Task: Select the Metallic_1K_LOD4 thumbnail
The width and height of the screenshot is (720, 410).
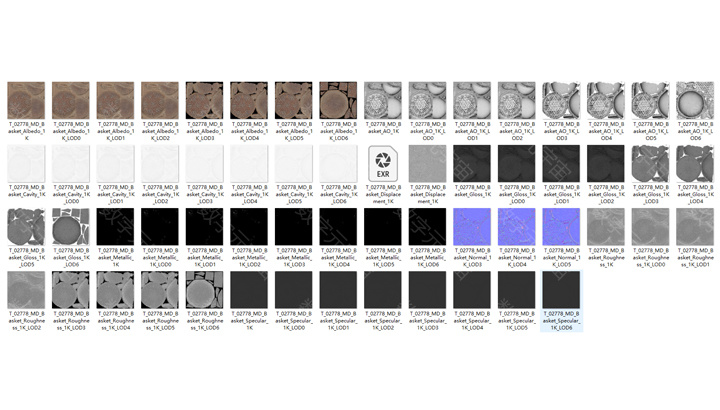Action: click(338, 227)
